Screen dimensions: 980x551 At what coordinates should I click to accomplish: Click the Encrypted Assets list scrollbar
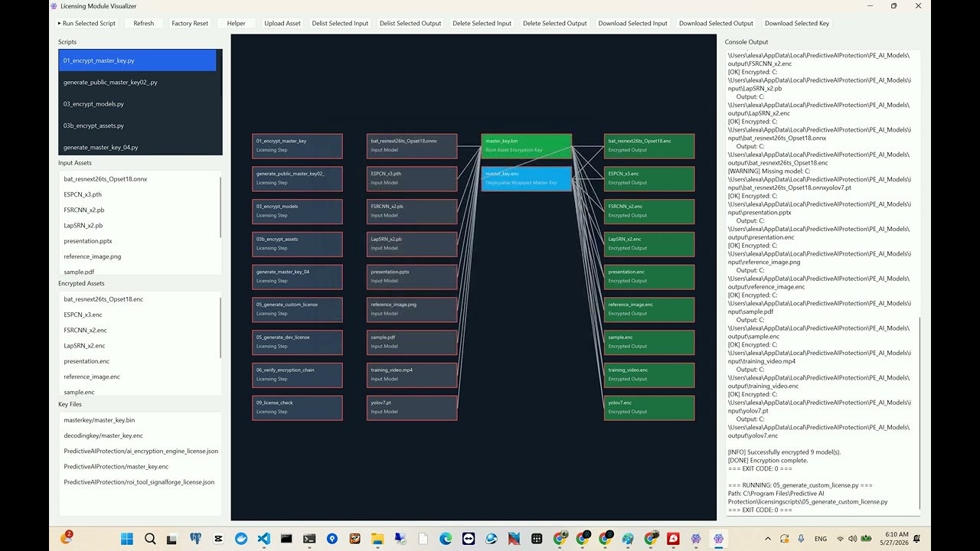point(221,328)
